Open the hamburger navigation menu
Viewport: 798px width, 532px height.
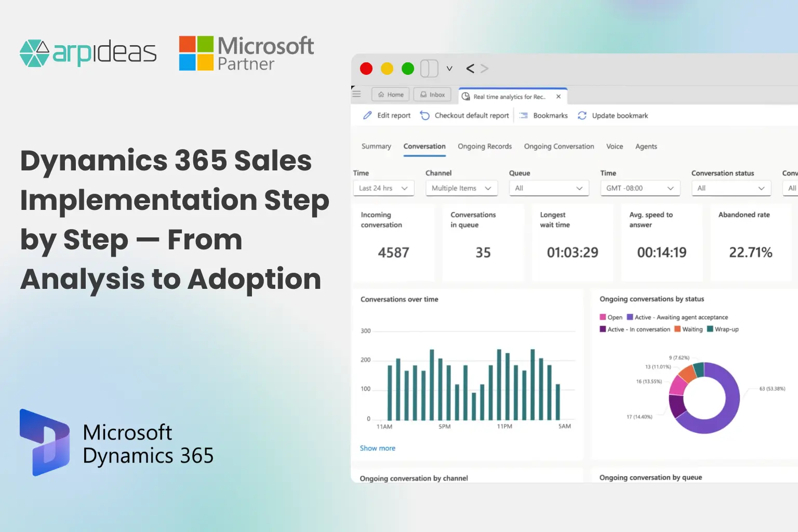[x=357, y=95]
